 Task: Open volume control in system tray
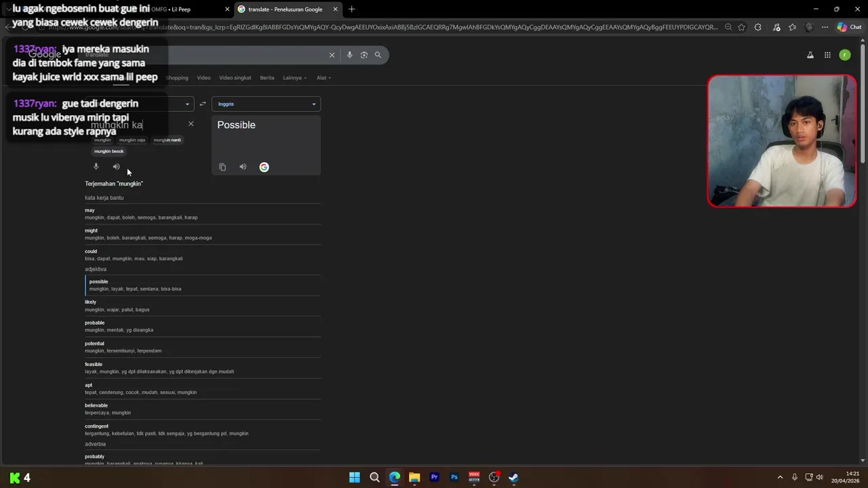[819, 477]
